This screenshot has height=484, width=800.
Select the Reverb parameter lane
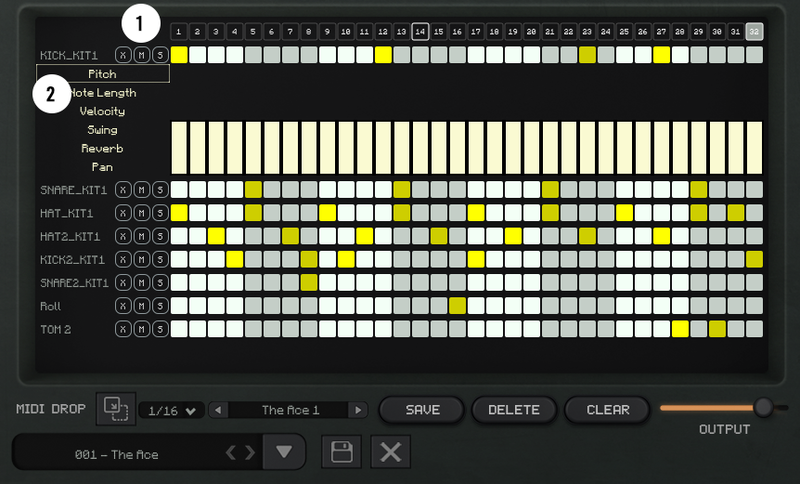point(103,148)
